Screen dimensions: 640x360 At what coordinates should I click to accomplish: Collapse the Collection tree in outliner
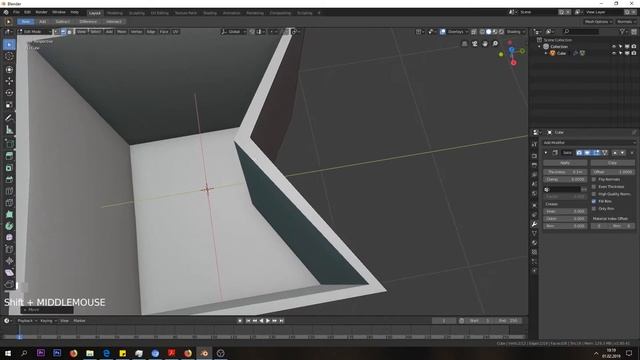pos(540,47)
